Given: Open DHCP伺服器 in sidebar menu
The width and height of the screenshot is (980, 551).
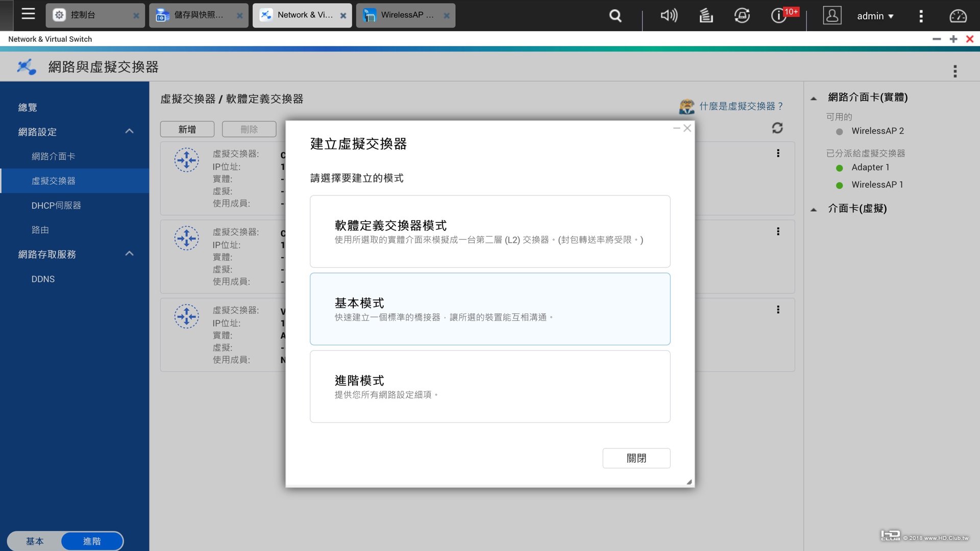Looking at the screenshot, I should (x=56, y=206).
